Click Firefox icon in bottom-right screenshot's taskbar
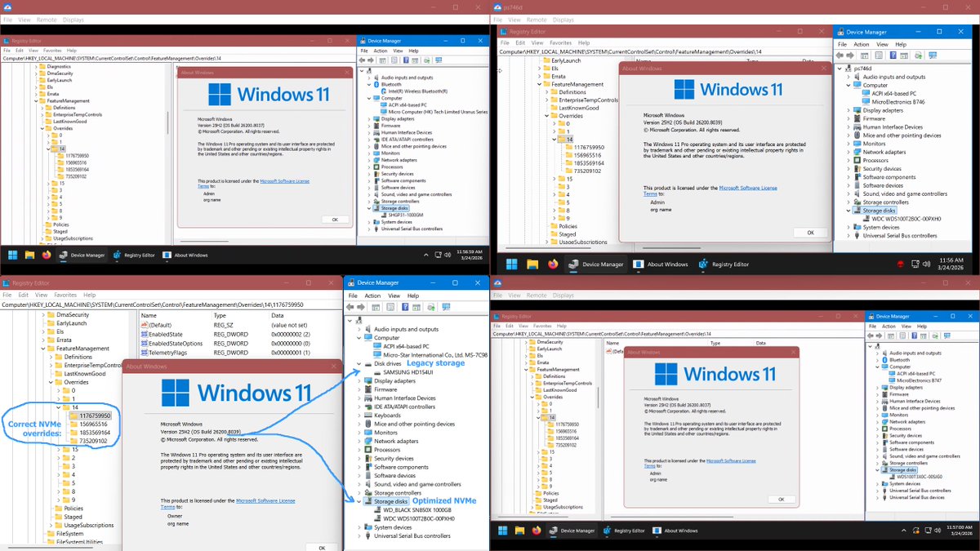The image size is (980, 551). coord(536,531)
